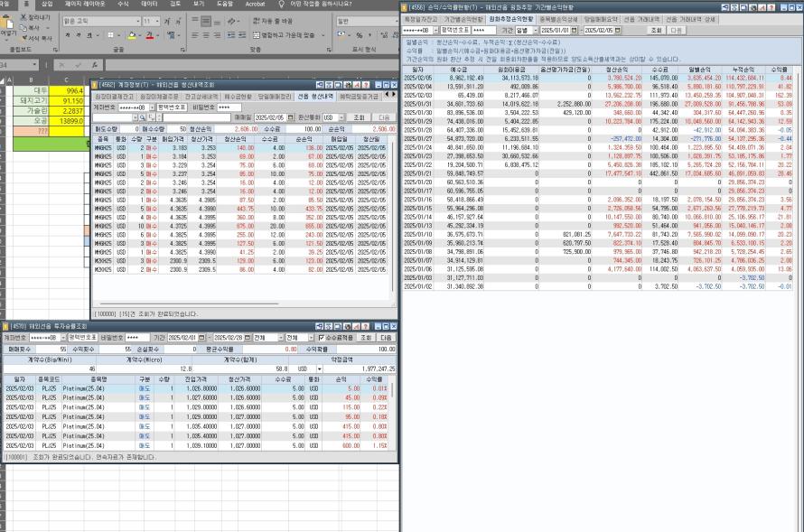Expand the account number dropdown in the 4562 window
This screenshot has height=532, width=804.
pyautogui.click(x=152, y=107)
